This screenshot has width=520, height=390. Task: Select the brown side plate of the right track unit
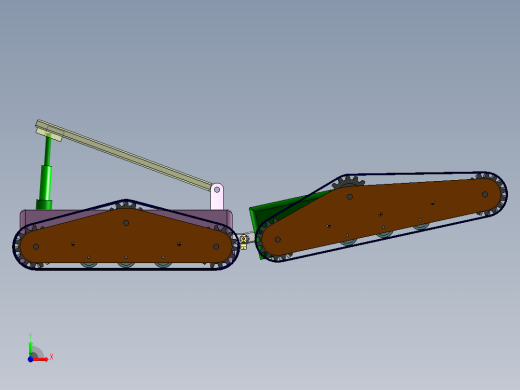click(x=382, y=217)
